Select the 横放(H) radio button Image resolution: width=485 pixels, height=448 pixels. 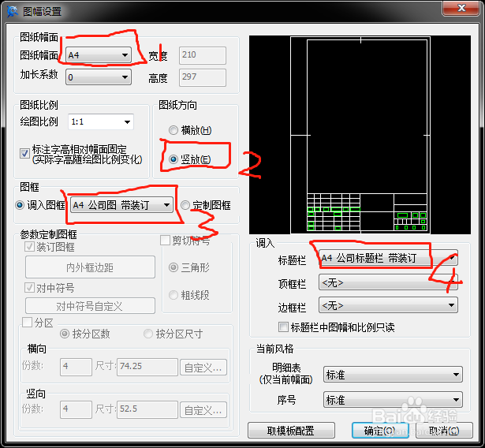(x=173, y=130)
